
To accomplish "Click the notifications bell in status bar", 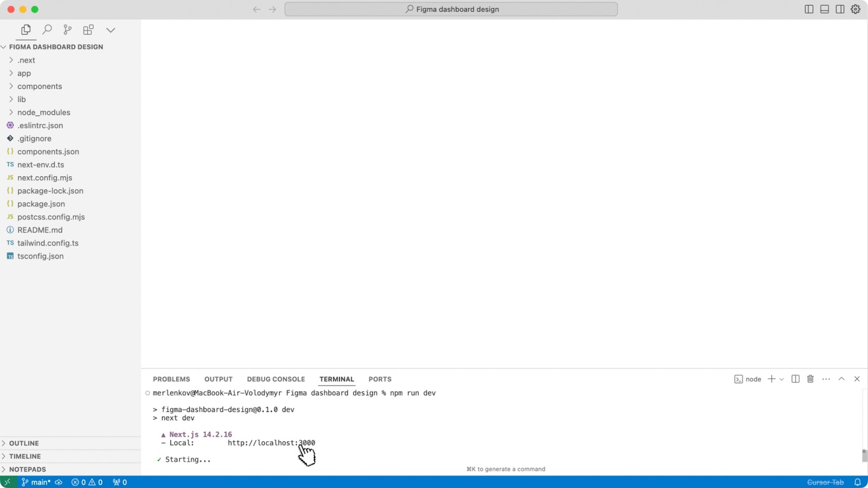I will pos(858,482).
